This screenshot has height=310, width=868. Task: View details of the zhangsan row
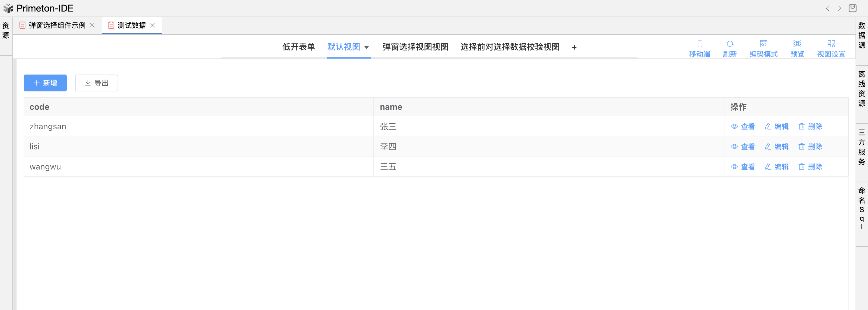pos(743,127)
